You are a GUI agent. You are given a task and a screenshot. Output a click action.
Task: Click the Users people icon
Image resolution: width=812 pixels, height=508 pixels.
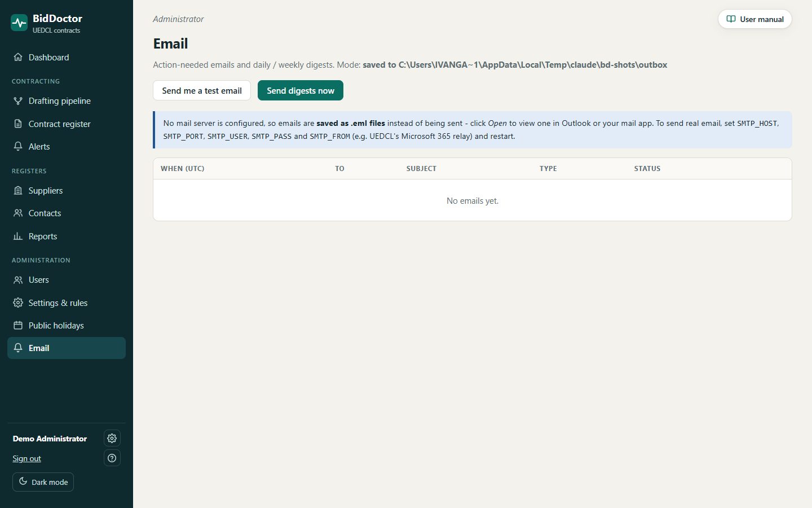(18, 279)
